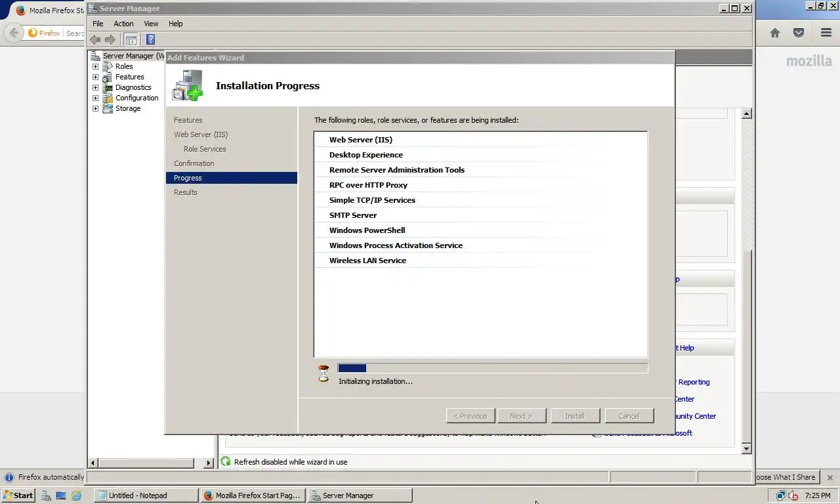This screenshot has height=504, width=840.
Task: Open the Action menu
Action: [123, 24]
